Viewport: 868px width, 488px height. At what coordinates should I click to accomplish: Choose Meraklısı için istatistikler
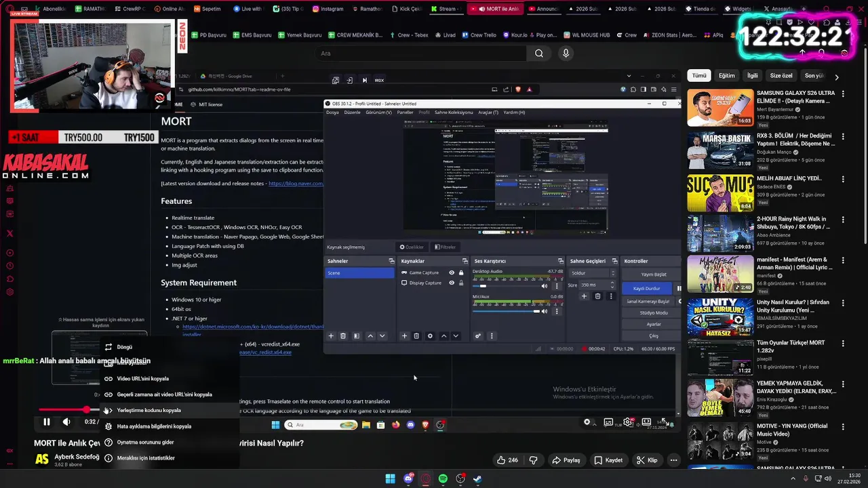170,458
